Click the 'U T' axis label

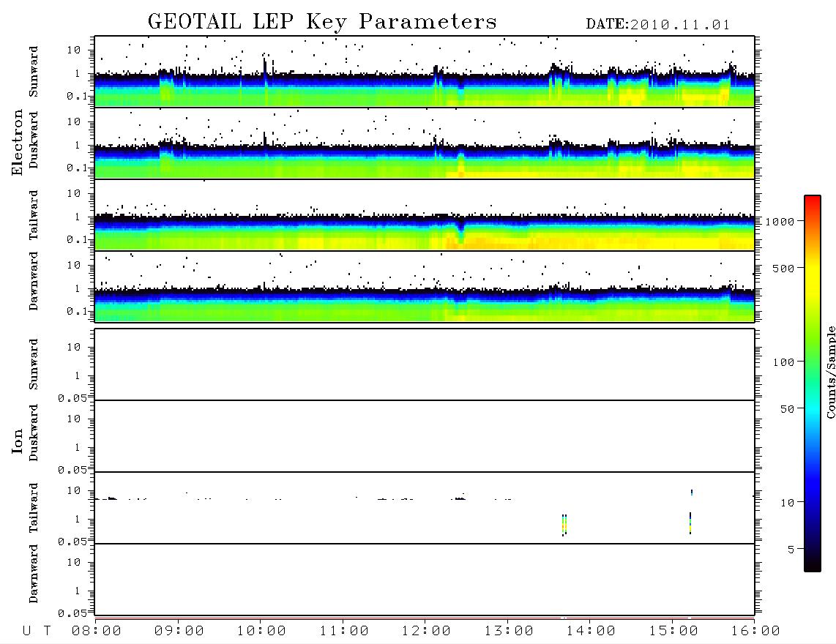[x=37, y=632]
